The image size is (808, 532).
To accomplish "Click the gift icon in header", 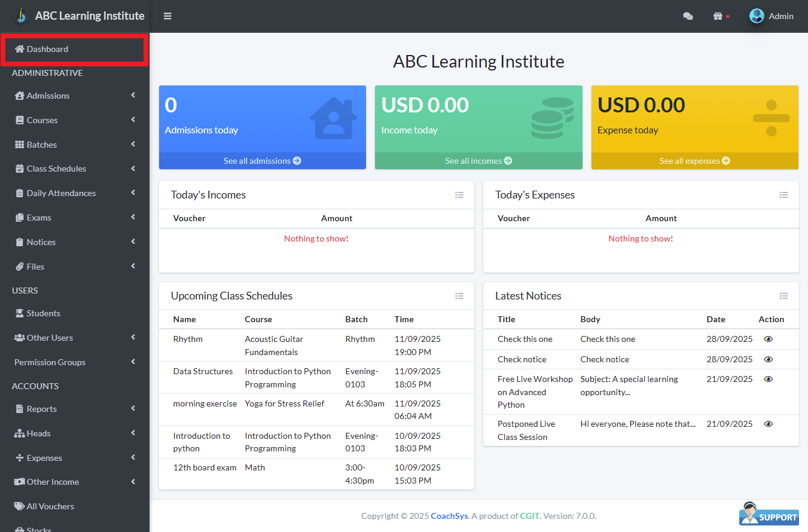I will 718,16.
